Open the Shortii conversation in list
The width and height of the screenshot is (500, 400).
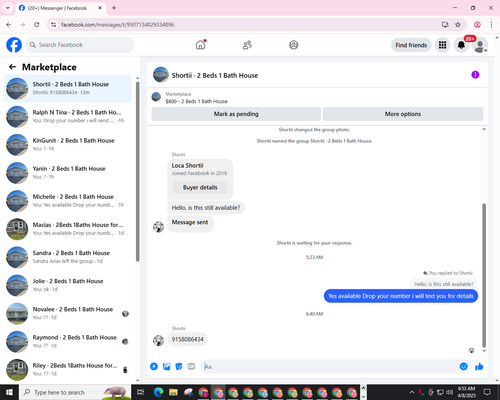click(67, 88)
